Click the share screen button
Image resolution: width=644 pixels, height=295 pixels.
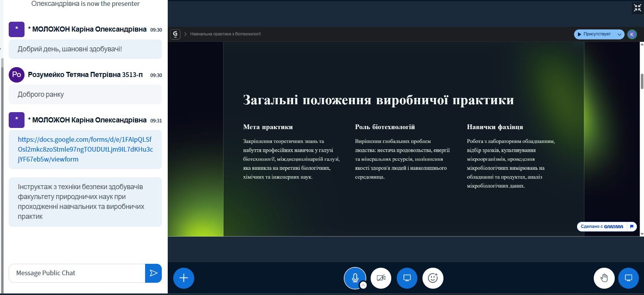point(407,278)
